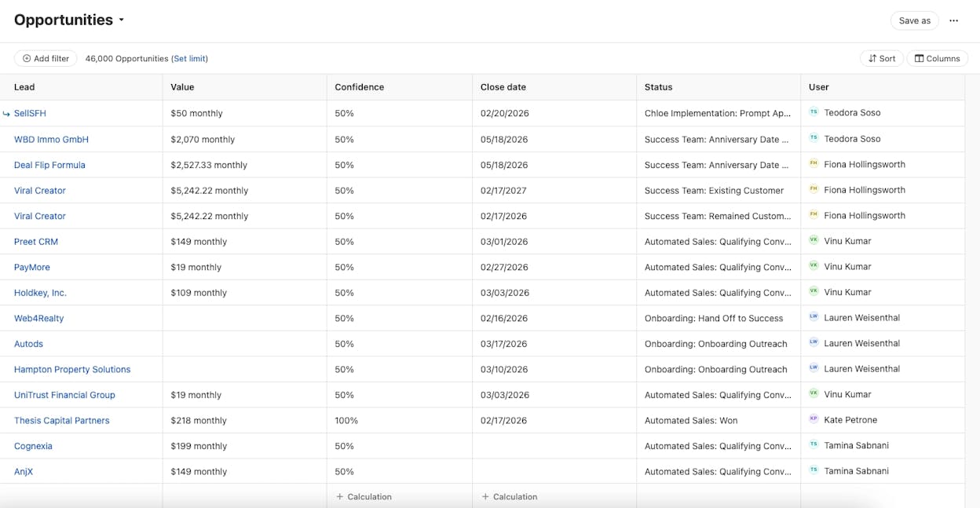Click the $50 monthly value cell
980x508 pixels.
pyautogui.click(x=244, y=113)
